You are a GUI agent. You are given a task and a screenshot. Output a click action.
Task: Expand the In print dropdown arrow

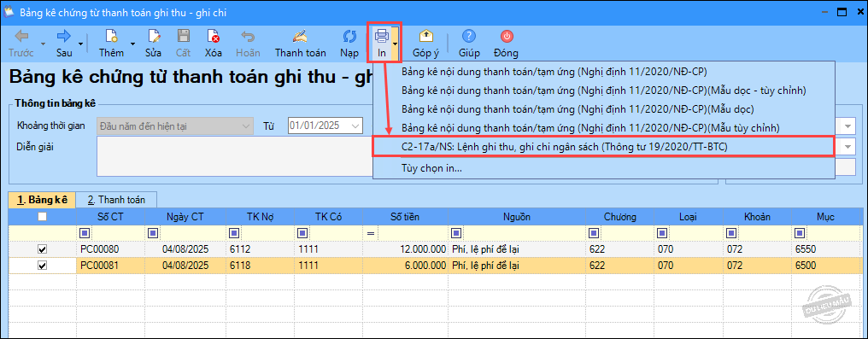(x=395, y=44)
